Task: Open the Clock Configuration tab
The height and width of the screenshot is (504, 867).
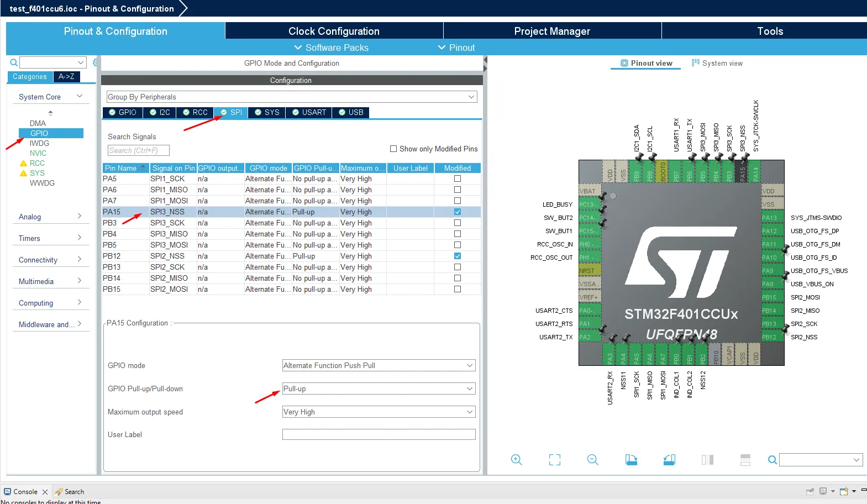Action: coord(334,31)
